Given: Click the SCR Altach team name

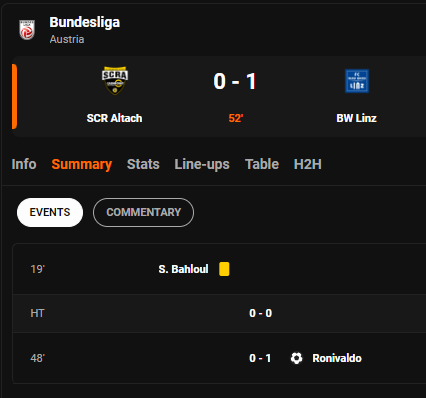Looking at the screenshot, I should 114,118.
